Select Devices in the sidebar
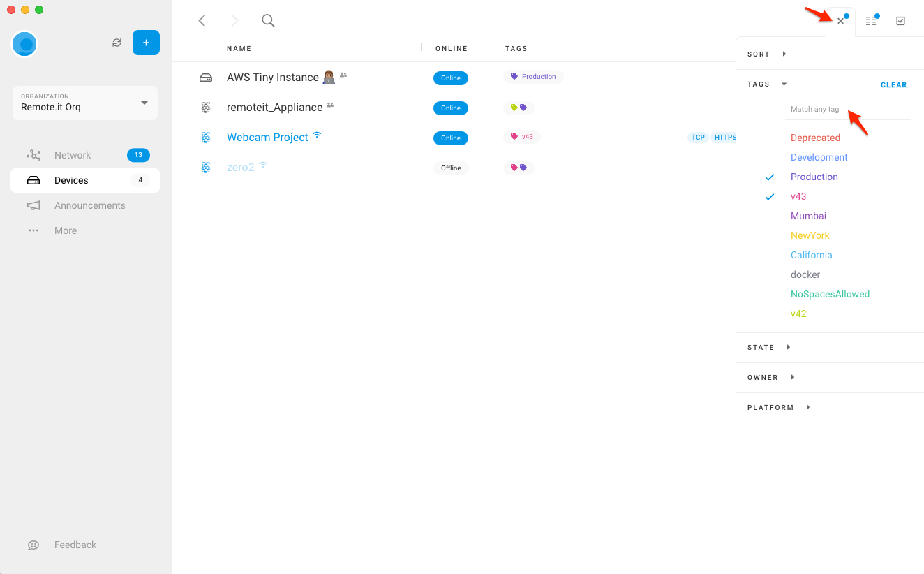This screenshot has height=574, width=924. 85,180
